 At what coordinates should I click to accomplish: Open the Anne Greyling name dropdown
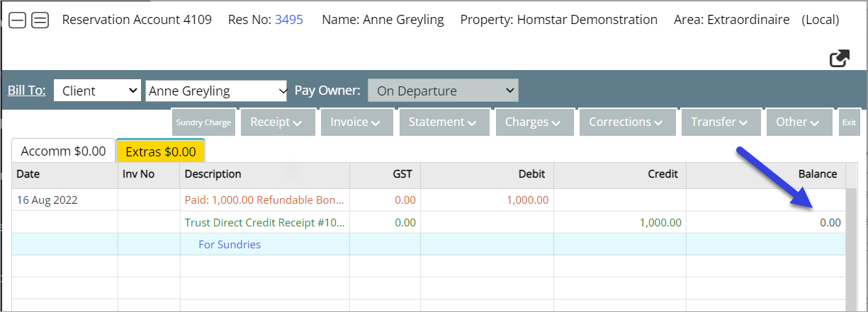(216, 91)
